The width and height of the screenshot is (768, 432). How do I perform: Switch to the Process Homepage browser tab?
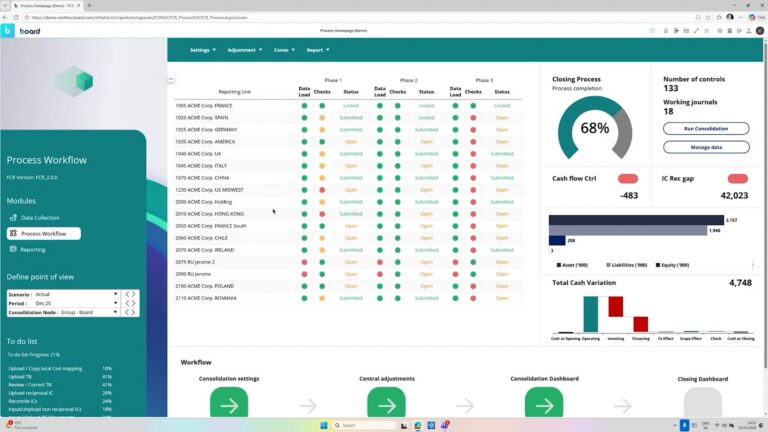[x=47, y=5]
